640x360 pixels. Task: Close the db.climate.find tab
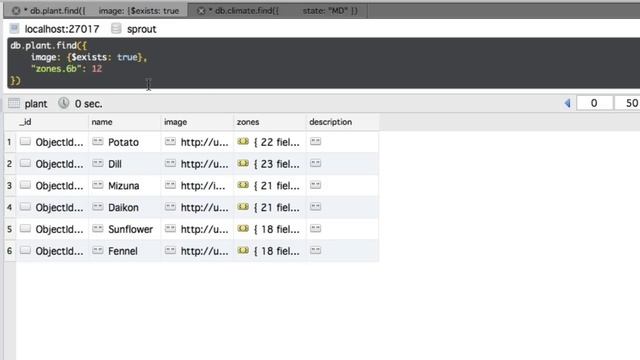coord(201,11)
